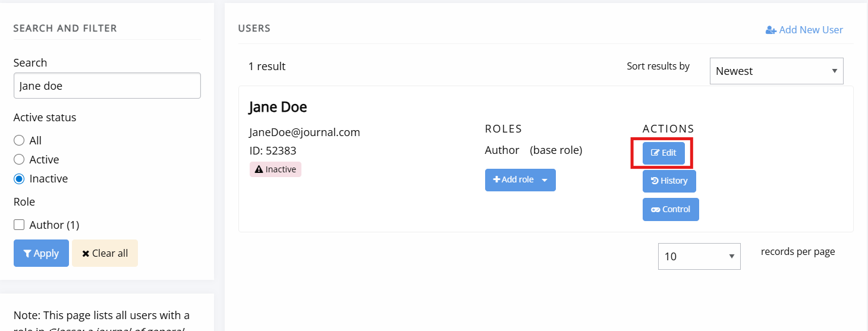Open the Sort results by dropdown
The height and width of the screenshot is (331, 868).
click(x=776, y=71)
